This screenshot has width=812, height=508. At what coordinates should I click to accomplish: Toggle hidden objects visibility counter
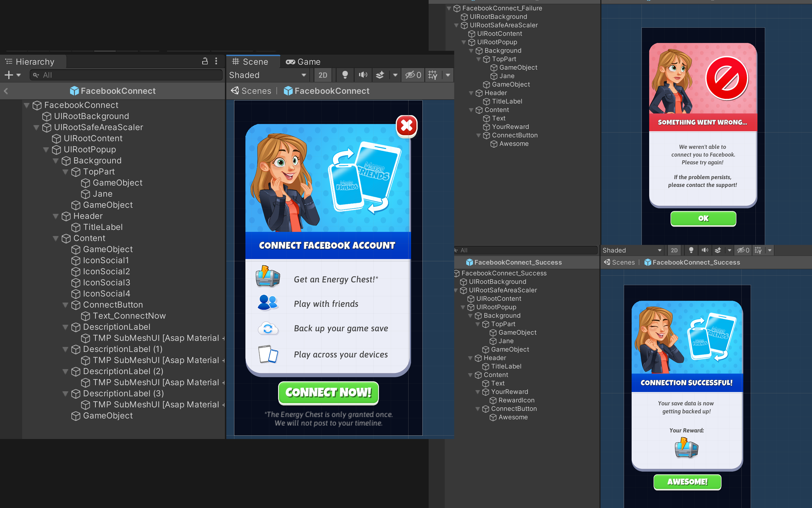tap(413, 75)
